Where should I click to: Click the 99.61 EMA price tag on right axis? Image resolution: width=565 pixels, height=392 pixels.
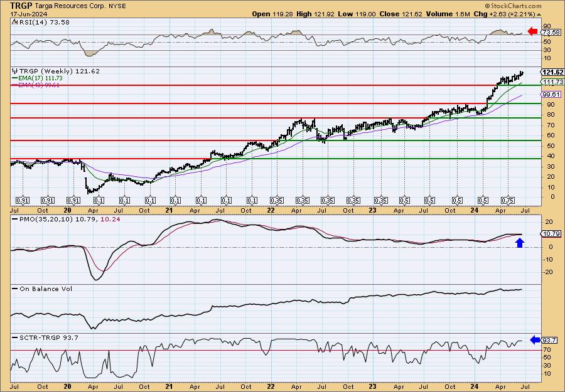click(551, 94)
